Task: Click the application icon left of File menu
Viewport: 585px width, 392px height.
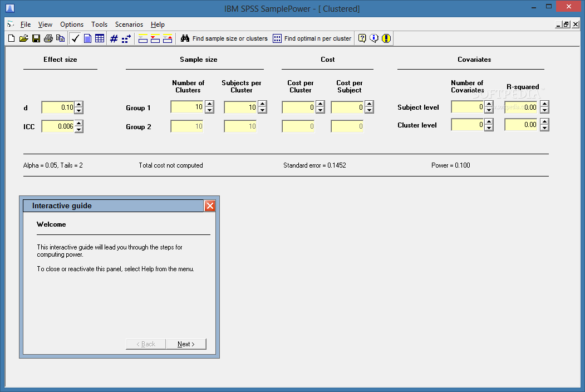Action: tap(11, 24)
